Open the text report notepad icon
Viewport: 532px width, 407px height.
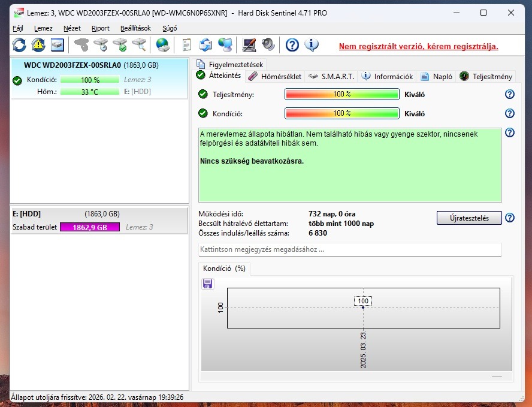pos(186,45)
